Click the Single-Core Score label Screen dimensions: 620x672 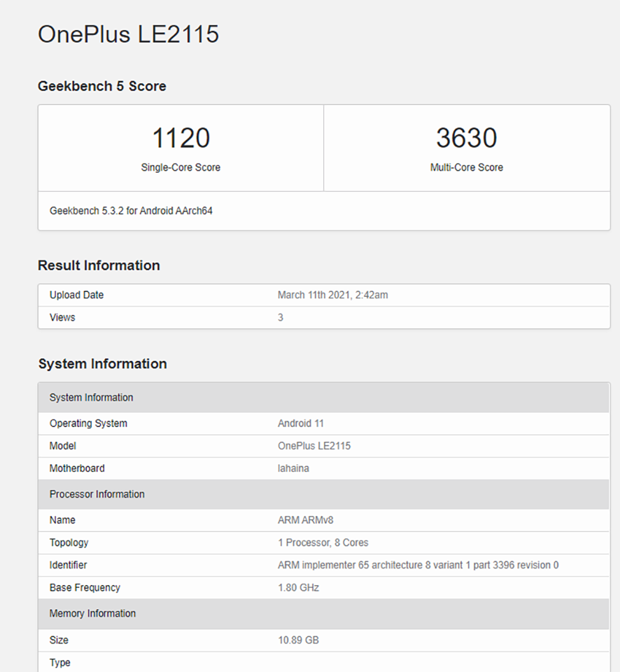click(181, 167)
